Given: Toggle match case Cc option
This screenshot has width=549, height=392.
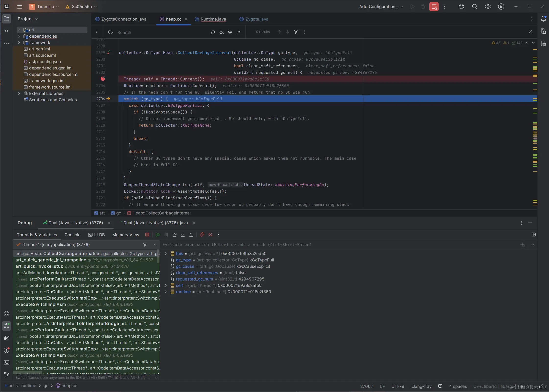Looking at the screenshot, I should click(222, 32).
